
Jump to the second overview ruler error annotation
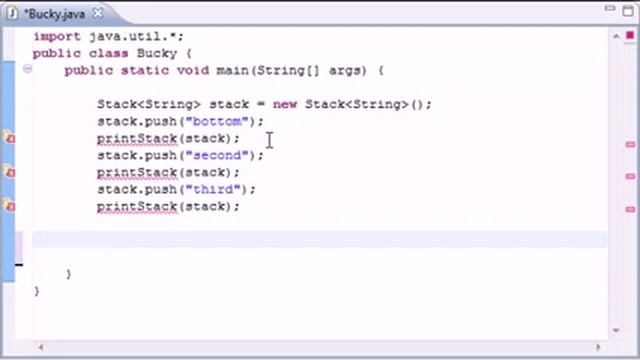click(x=630, y=176)
